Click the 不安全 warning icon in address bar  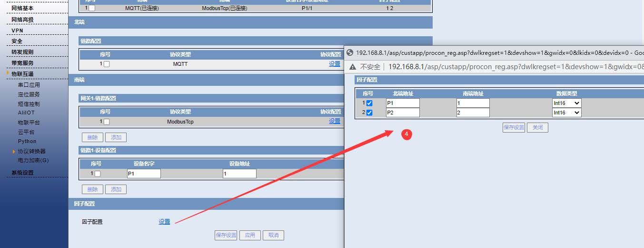pyautogui.click(x=353, y=67)
